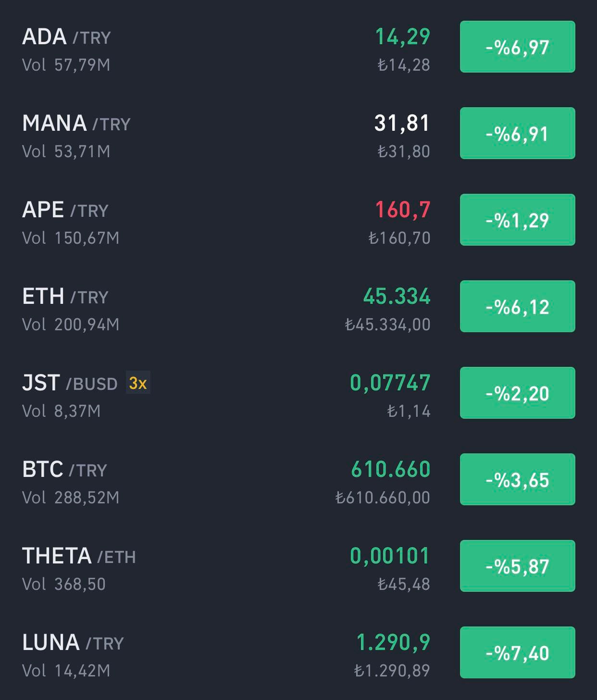The image size is (597, 700).
Task: Open the LUNA/TRY market
Action: 298,654
